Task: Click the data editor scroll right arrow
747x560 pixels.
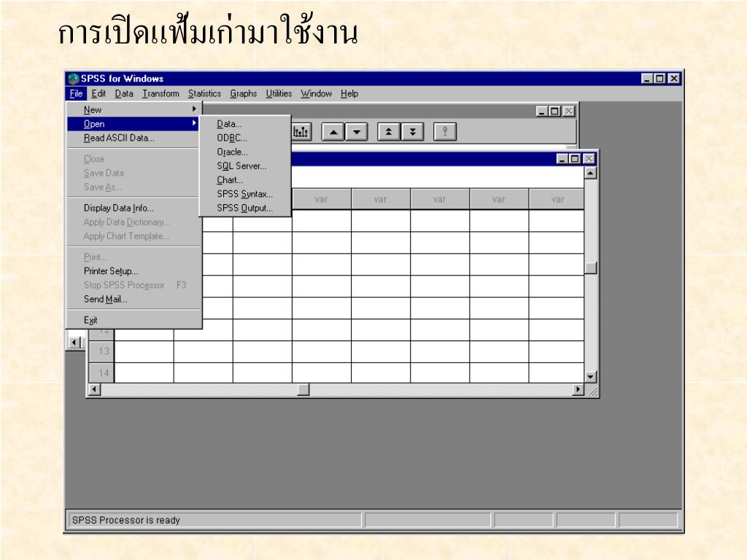Action: pos(578,389)
